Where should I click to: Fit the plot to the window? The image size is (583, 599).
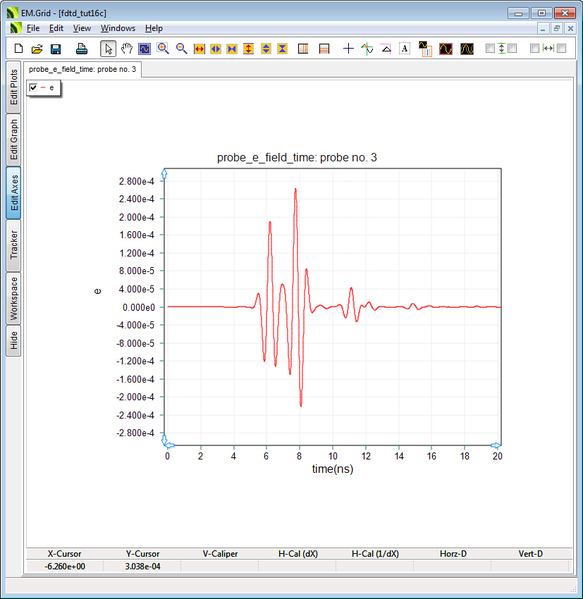click(x=144, y=49)
